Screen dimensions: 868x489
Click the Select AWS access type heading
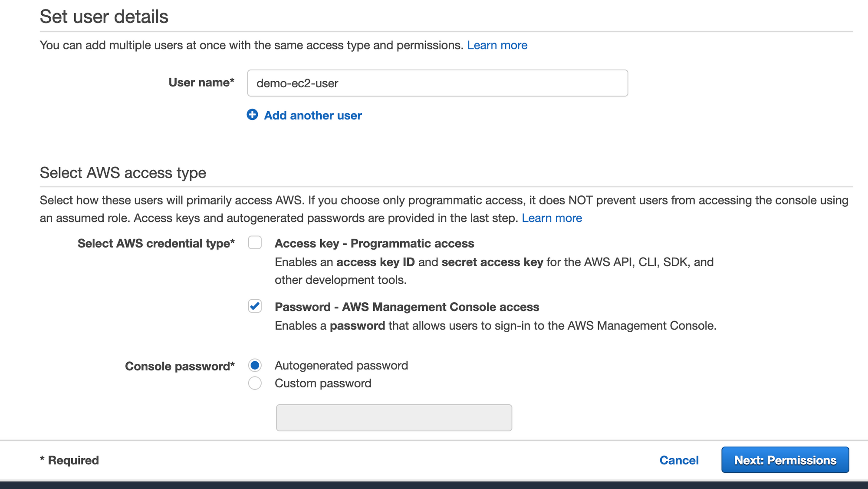pos(123,173)
